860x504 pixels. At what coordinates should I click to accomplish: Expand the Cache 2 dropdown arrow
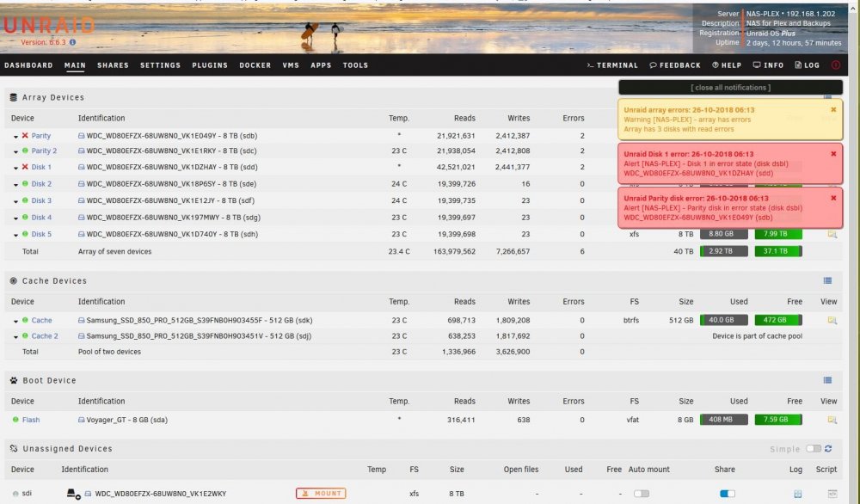pos(15,337)
